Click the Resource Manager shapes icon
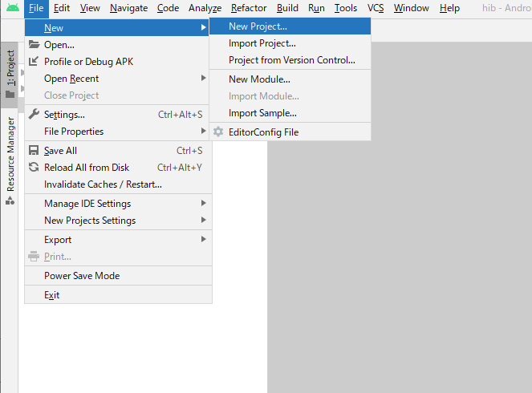The image size is (532, 393). click(10, 201)
